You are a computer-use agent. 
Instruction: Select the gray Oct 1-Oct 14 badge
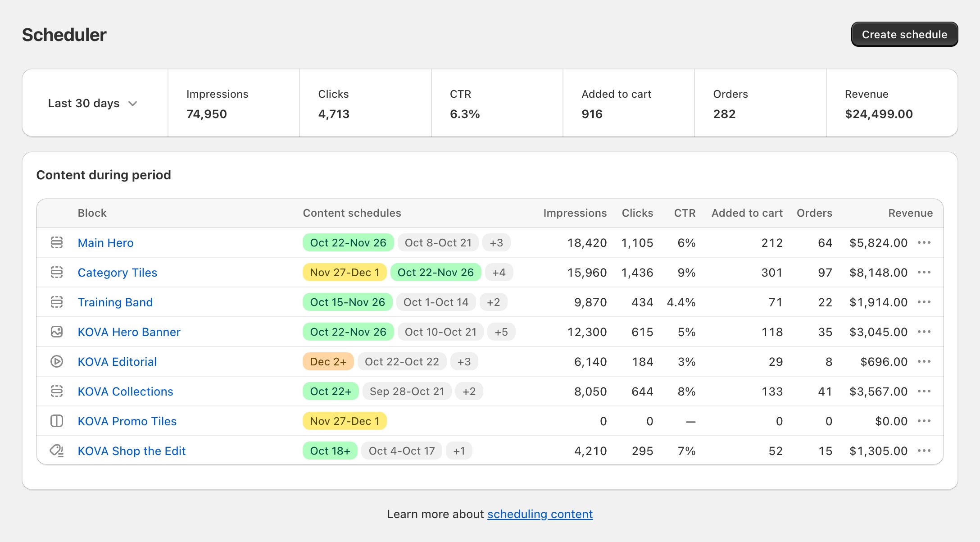[436, 302]
